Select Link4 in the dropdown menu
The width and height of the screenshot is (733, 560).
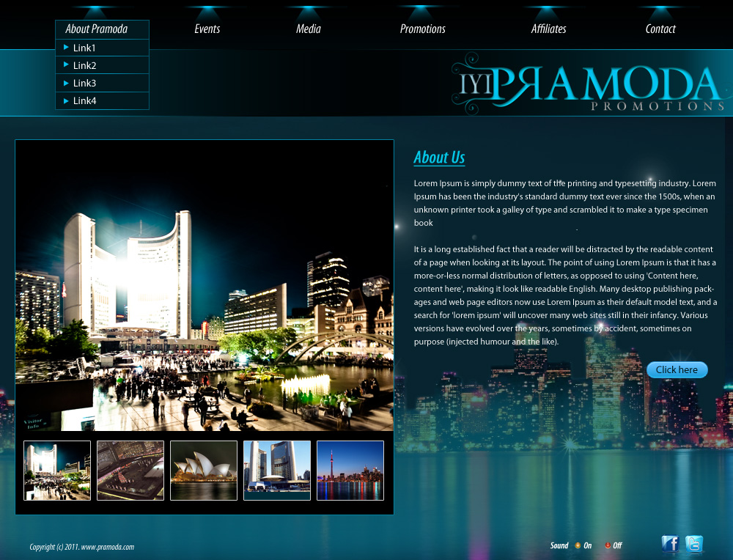pyautogui.click(x=102, y=101)
